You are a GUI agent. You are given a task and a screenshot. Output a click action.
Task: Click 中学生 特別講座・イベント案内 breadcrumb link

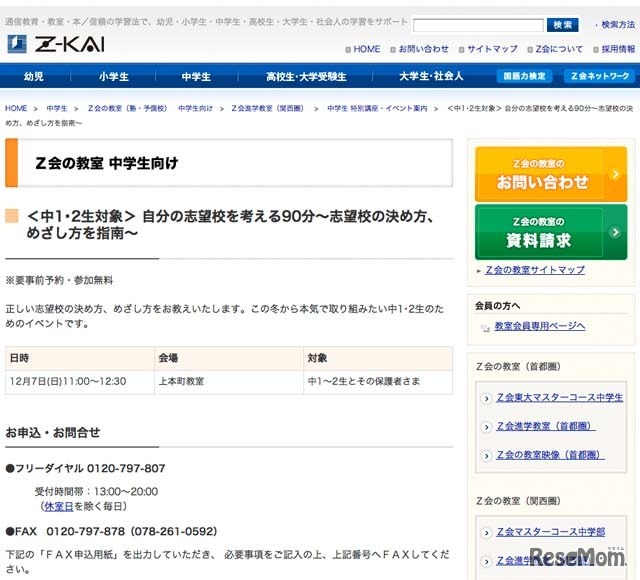point(377,108)
